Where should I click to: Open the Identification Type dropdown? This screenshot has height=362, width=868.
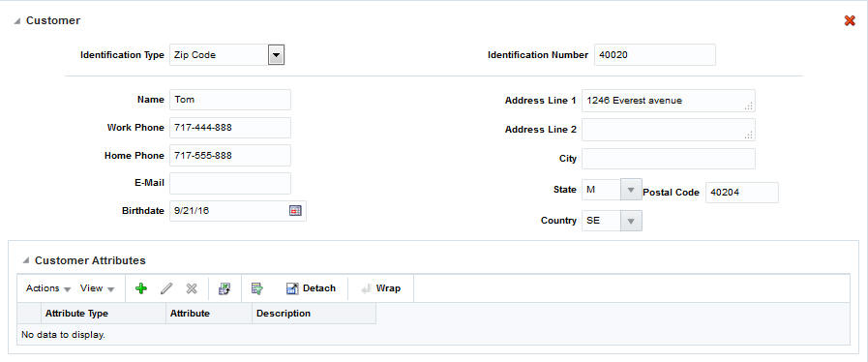[276, 55]
